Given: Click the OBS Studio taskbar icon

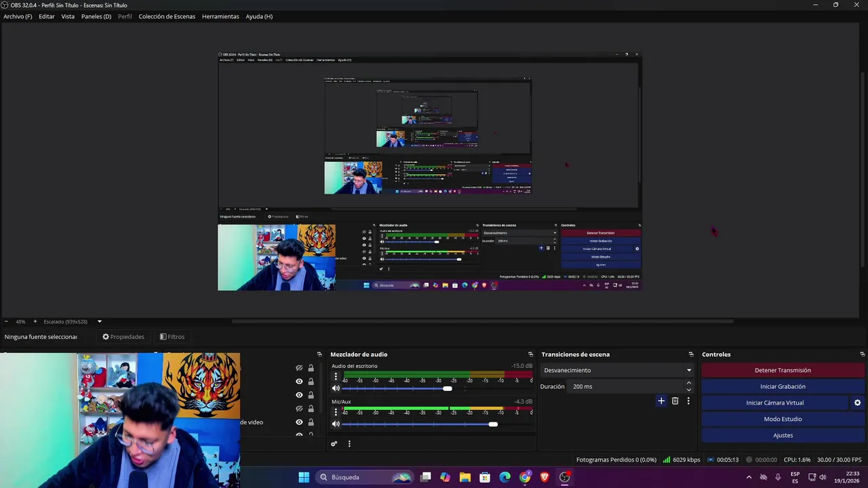Looking at the screenshot, I should (x=564, y=477).
